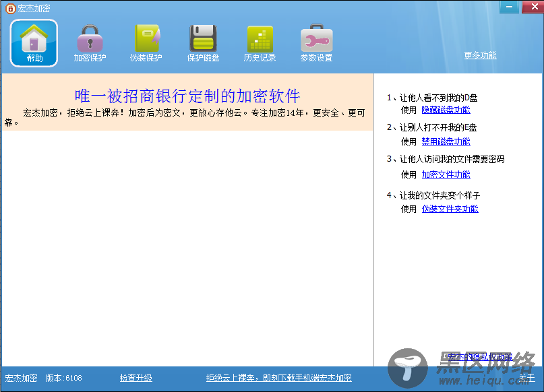Open the 隐藏磁盘功能 link
The height and width of the screenshot is (392, 544).
[446, 110]
